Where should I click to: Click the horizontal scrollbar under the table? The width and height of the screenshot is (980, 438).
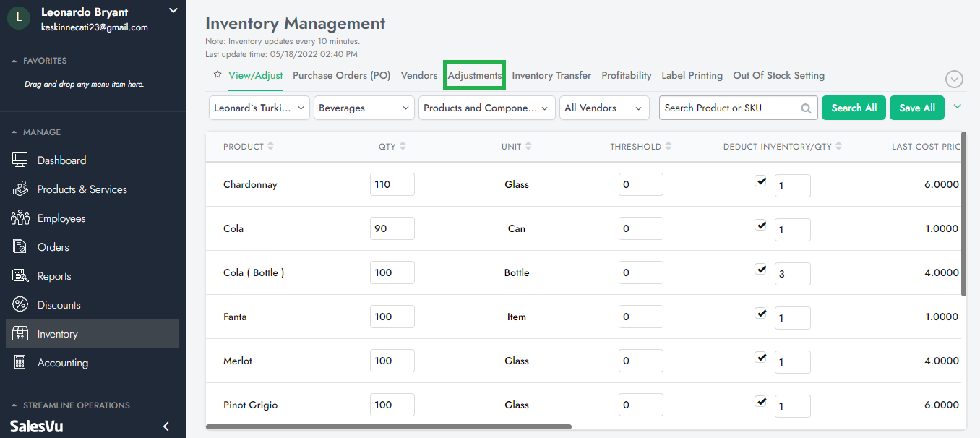pos(389,427)
